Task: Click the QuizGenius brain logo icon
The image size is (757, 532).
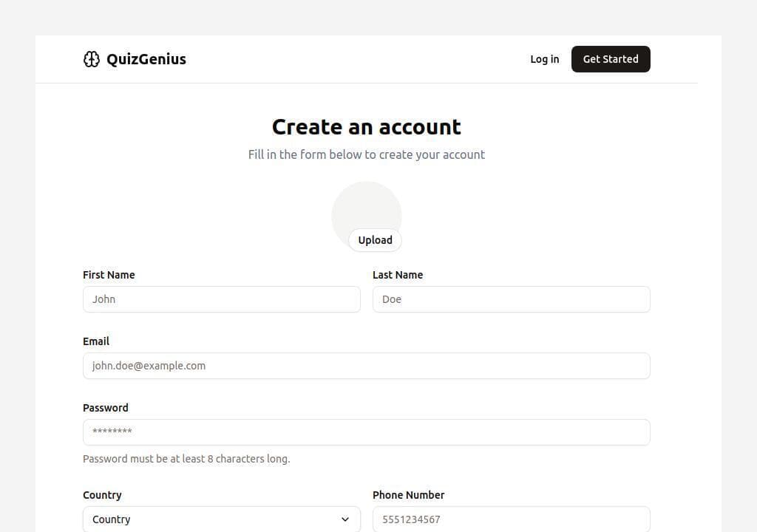Action: [91, 59]
